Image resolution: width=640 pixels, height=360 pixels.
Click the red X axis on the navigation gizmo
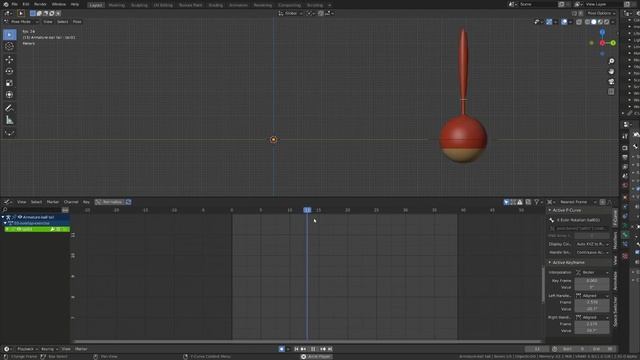pyautogui.click(x=602, y=43)
